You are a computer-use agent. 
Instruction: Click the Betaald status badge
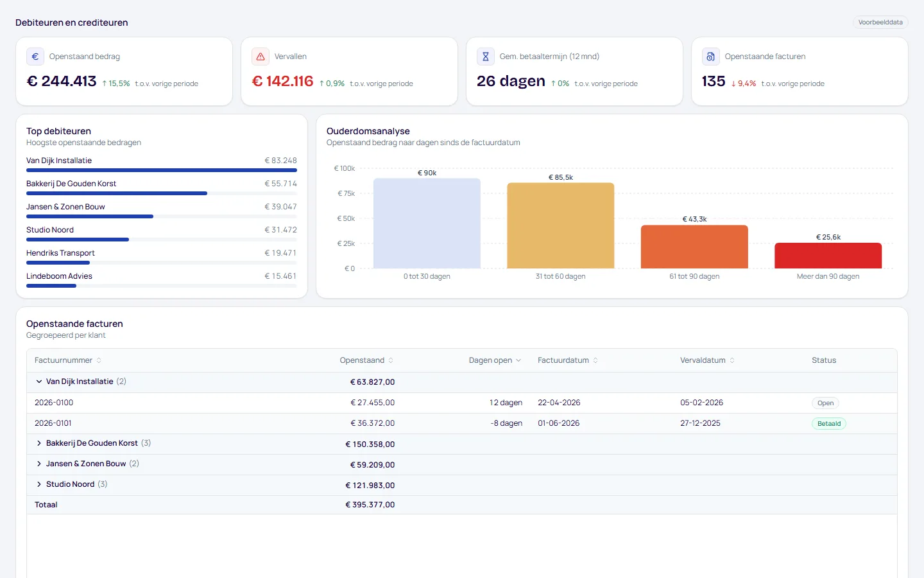pyautogui.click(x=829, y=424)
